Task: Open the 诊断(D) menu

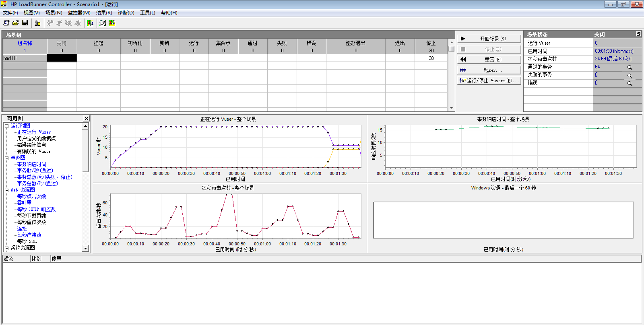Action: (126, 13)
